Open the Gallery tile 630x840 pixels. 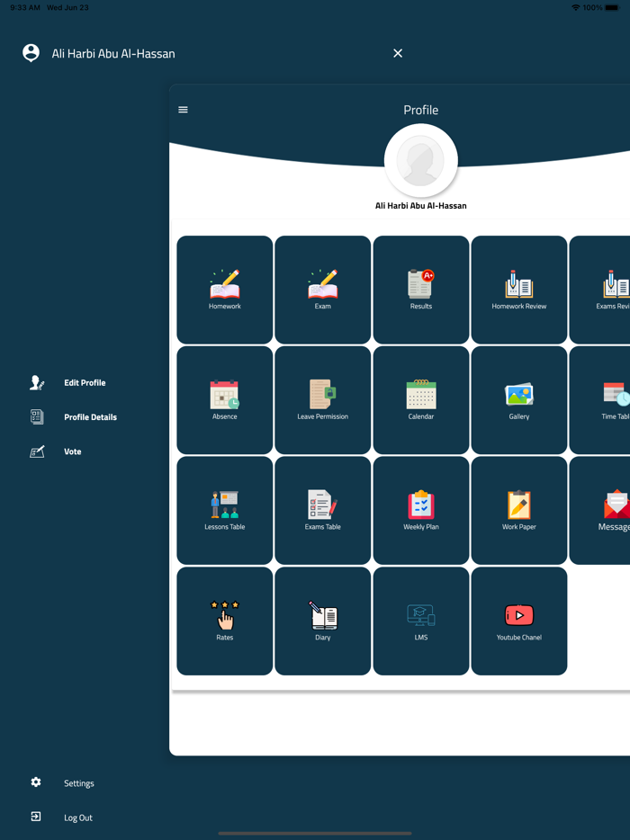[x=518, y=400]
